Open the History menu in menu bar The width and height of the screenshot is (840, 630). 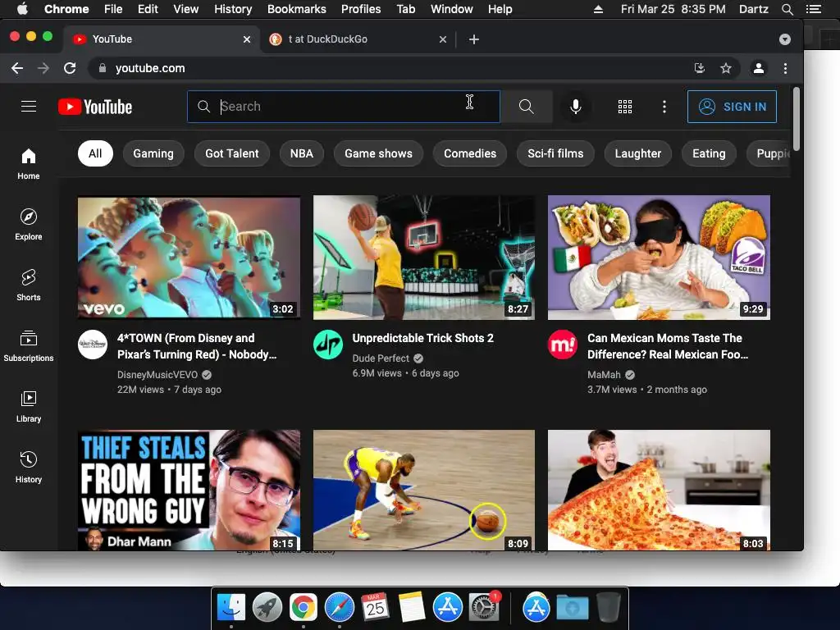233,9
